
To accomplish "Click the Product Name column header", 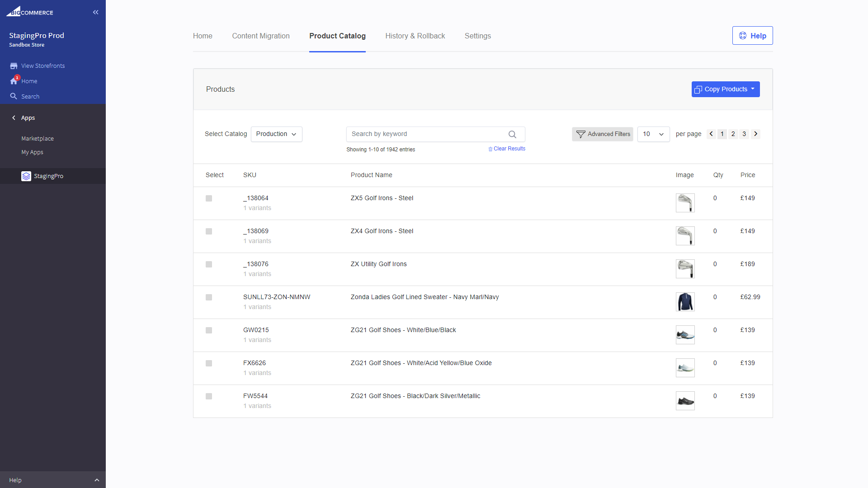I will pos(371,175).
